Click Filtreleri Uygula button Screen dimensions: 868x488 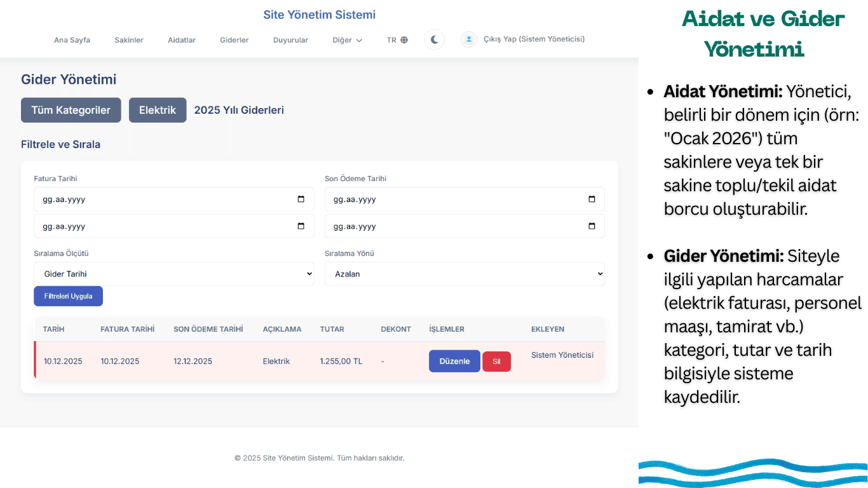tap(69, 296)
